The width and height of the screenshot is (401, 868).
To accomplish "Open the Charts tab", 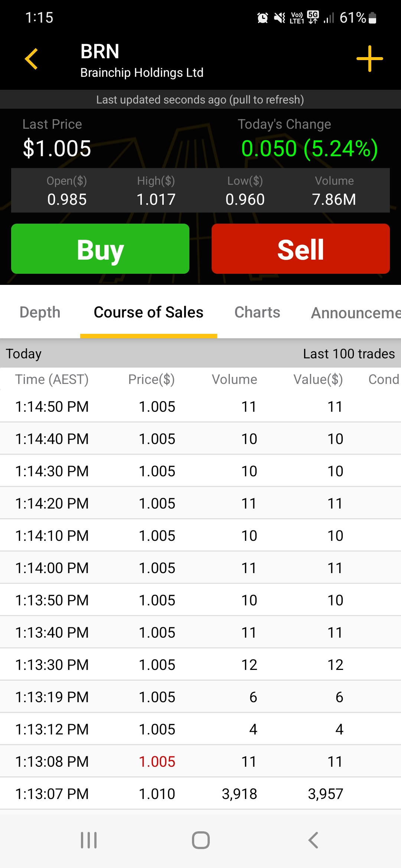I will [257, 312].
